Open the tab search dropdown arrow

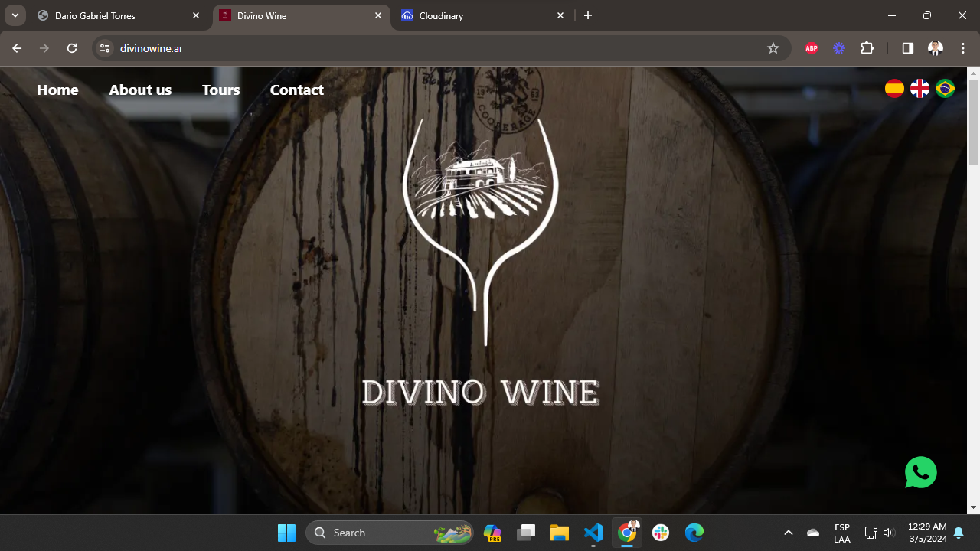click(15, 15)
